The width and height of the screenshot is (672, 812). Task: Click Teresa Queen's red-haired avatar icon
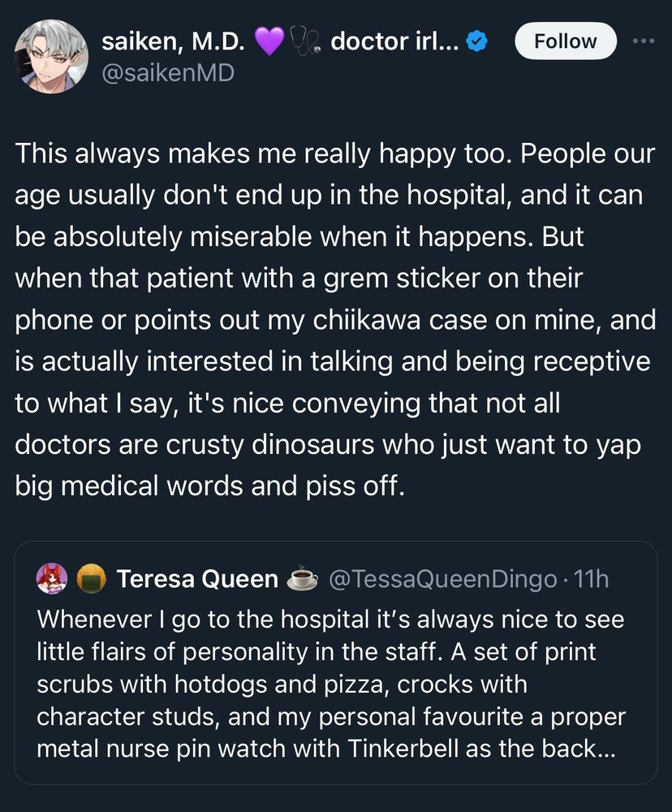point(49,579)
